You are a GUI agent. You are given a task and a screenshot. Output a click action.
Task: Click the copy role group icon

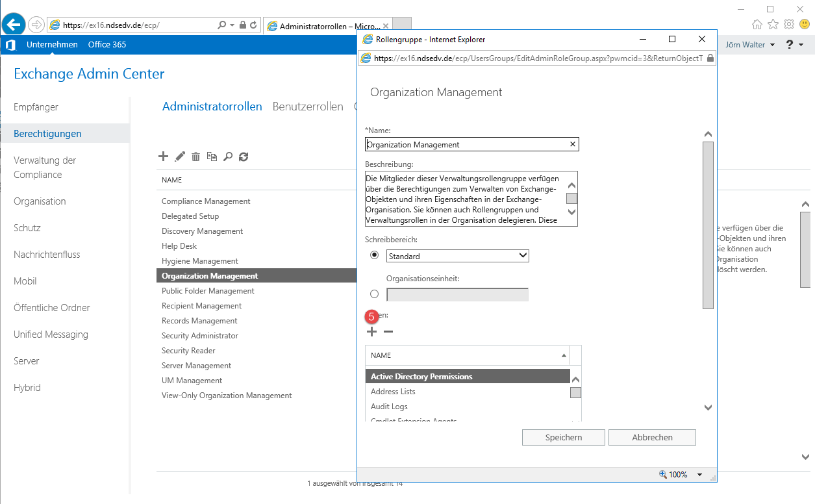click(x=212, y=157)
